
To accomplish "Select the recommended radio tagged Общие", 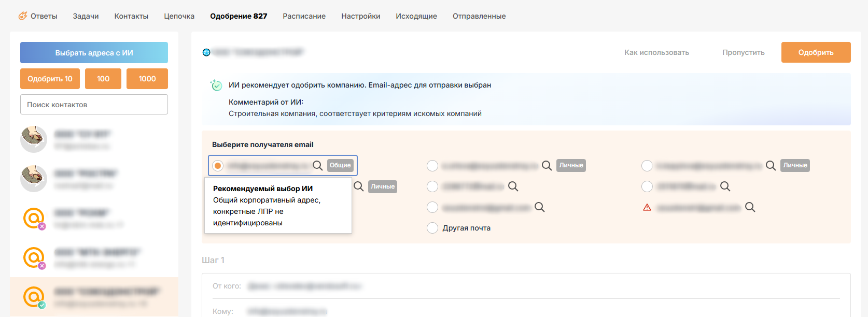I will point(218,166).
